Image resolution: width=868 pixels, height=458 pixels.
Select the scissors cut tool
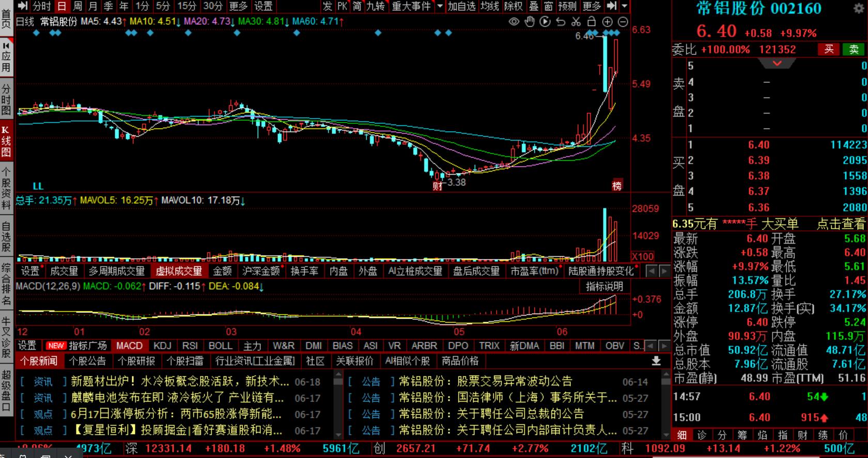click(x=576, y=22)
